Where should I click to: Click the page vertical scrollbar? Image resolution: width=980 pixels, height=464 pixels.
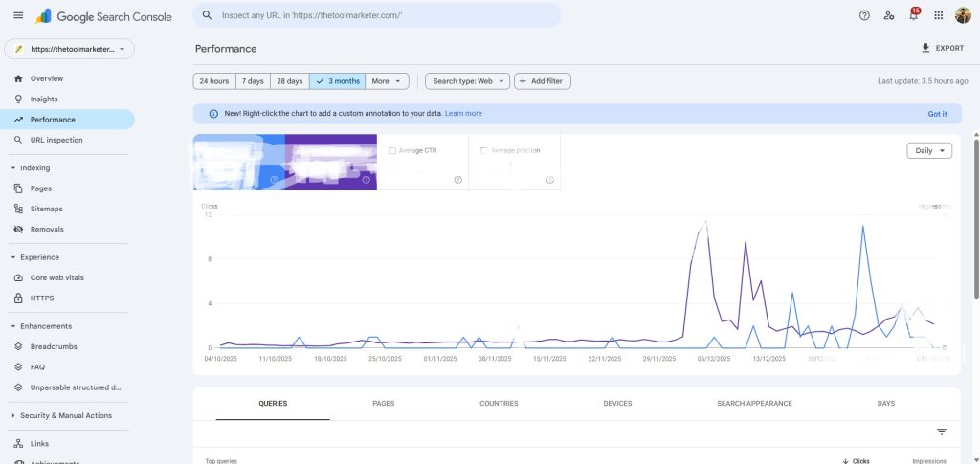[976, 218]
